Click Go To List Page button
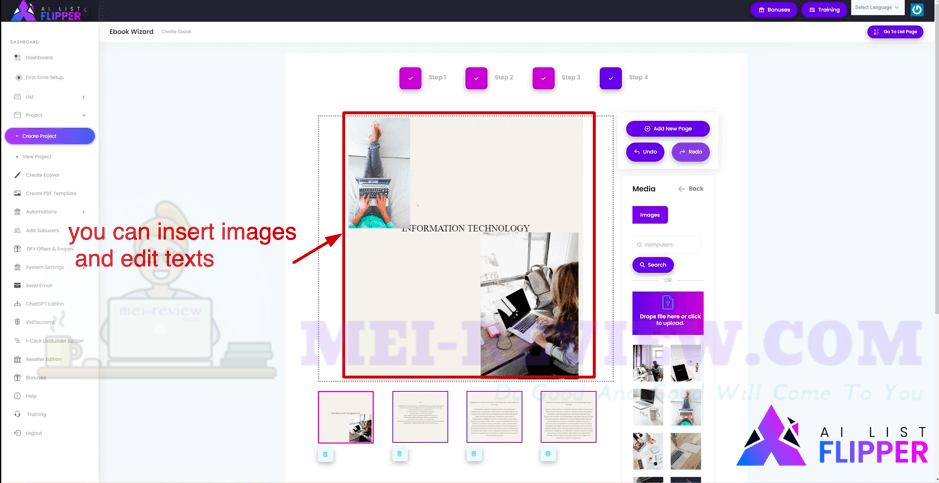 point(895,32)
